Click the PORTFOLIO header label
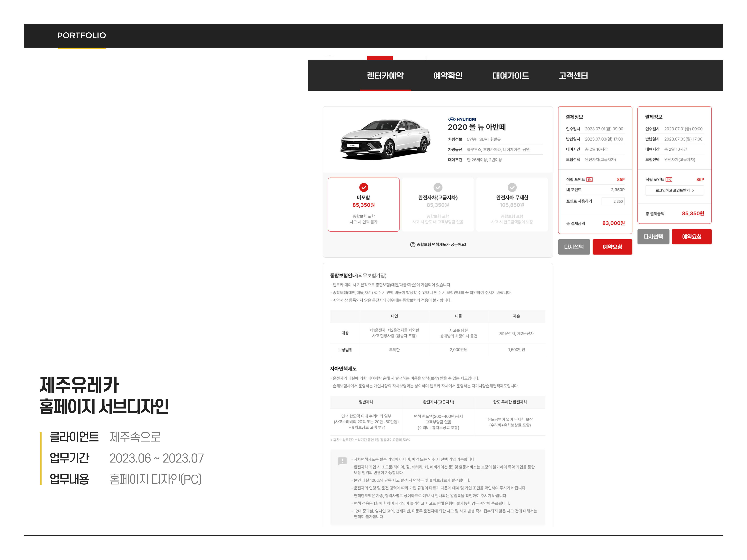The height and width of the screenshot is (560, 747). tap(81, 36)
